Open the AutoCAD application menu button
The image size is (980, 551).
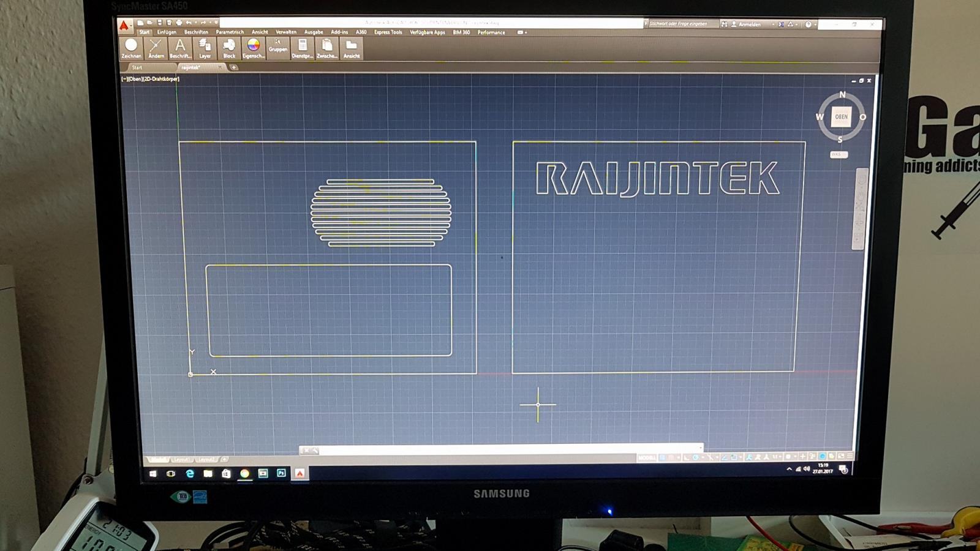pos(124,26)
